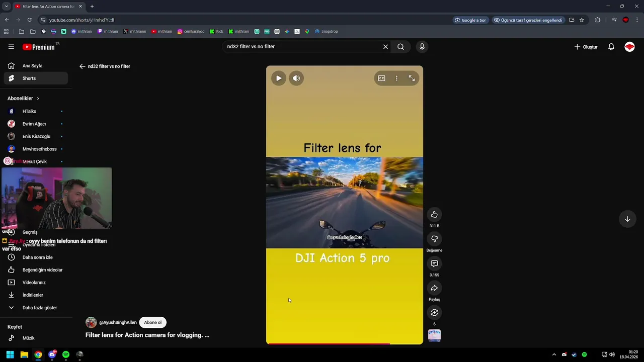Open the cemkarakoc Instagram bookmark
644x362 pixels.
point(191,31)
